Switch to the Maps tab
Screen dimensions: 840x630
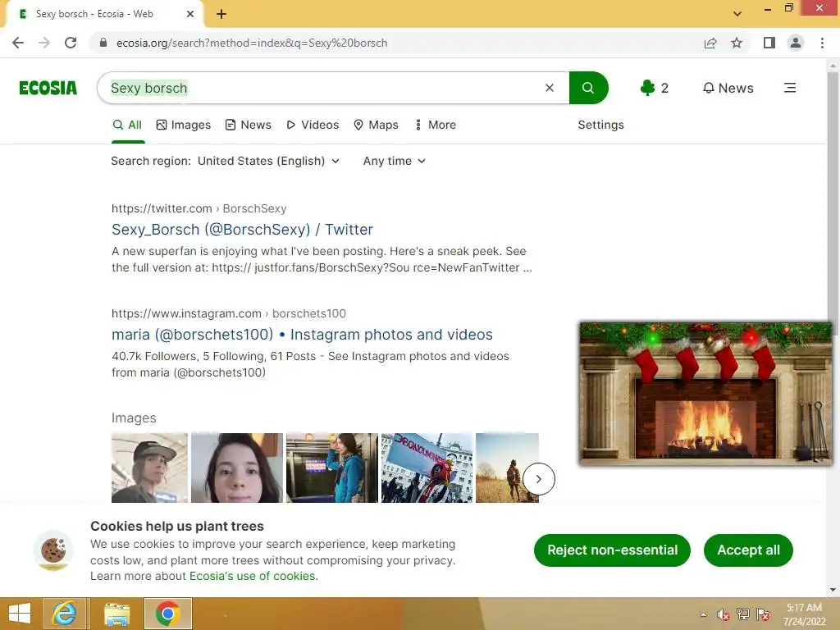pyautogui.click(x=376, y=125)
